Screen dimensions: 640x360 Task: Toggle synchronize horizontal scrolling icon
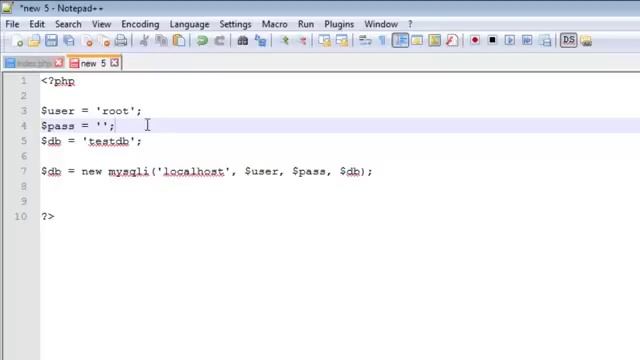[x=342, y=40]
